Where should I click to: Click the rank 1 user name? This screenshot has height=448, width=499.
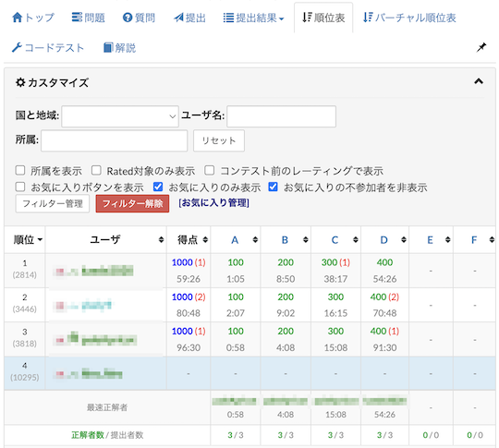107,271
